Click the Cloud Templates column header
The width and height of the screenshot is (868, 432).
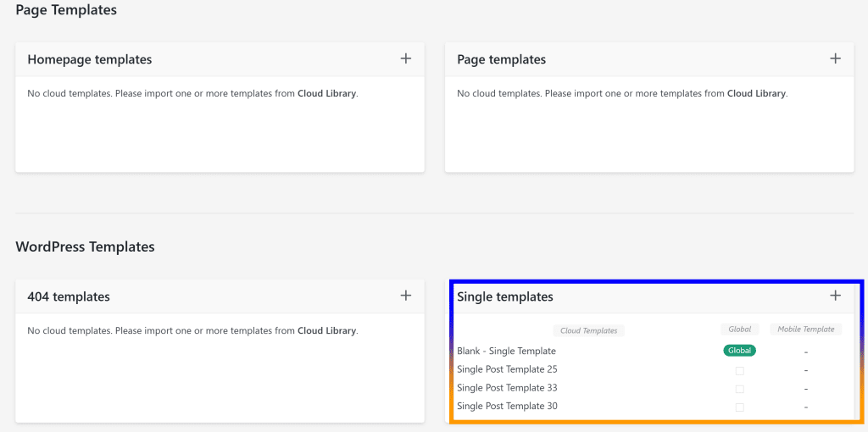pos(588,330)
